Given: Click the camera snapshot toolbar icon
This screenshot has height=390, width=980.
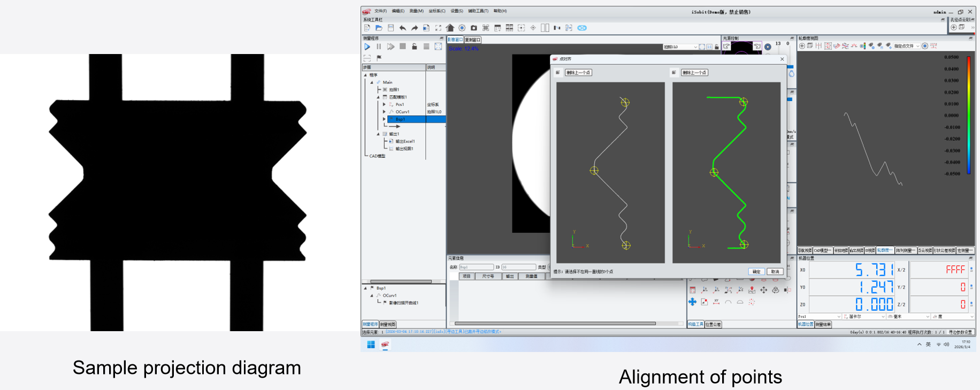Looking at the screenshot, I should pyautogui.click(x=474, y=28).
